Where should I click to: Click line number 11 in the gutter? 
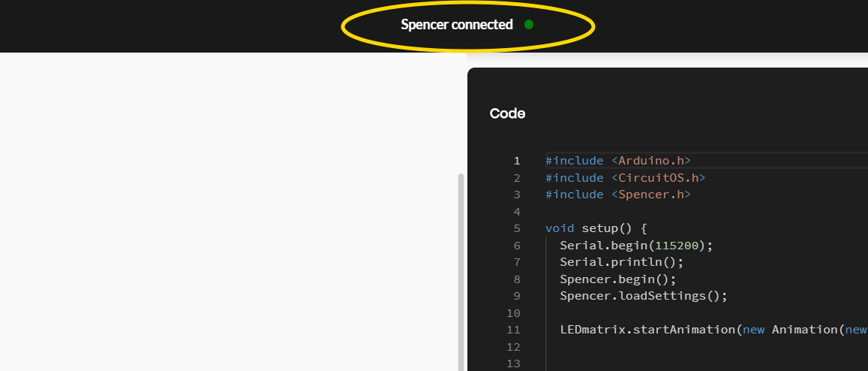[x=513, y=330]
